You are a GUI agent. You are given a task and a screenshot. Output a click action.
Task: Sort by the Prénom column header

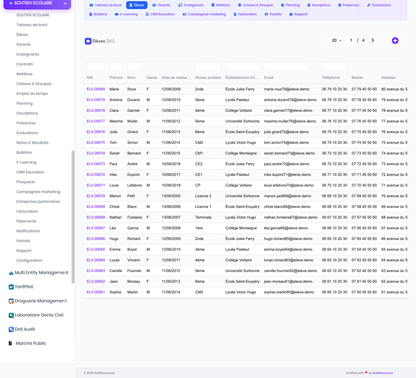coord(116,77)
